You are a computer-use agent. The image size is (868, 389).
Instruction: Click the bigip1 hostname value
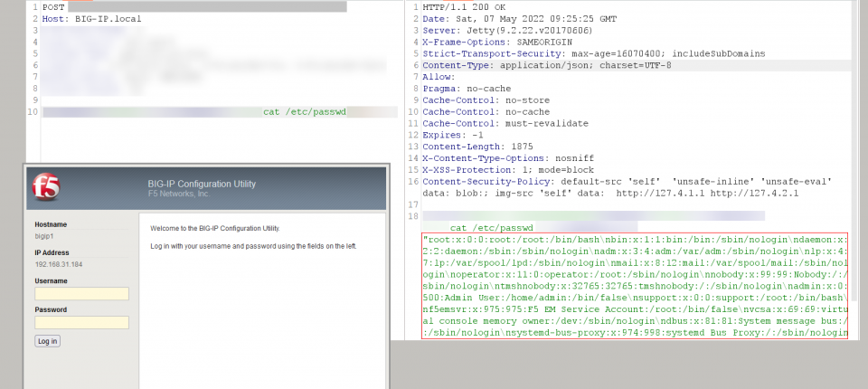45,236
